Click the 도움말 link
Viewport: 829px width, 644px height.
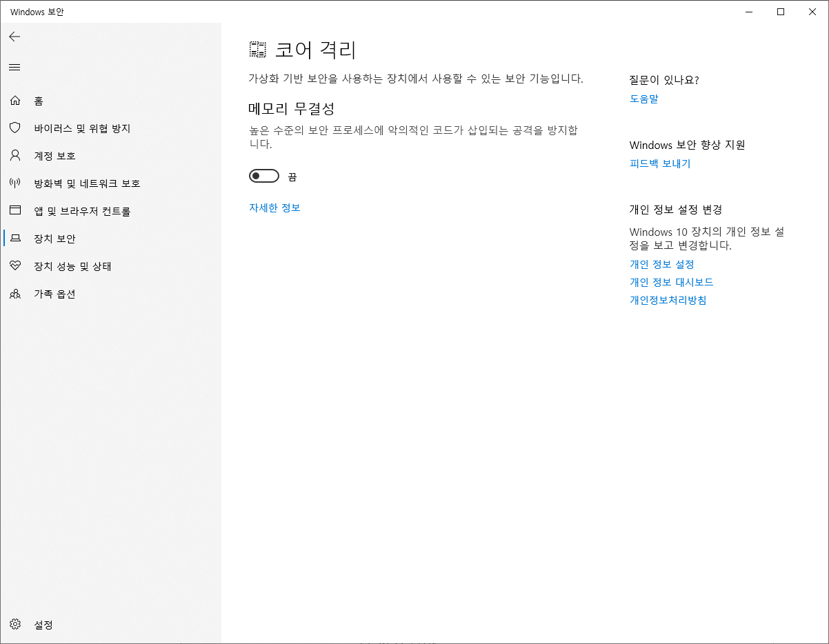coord(644,99)
